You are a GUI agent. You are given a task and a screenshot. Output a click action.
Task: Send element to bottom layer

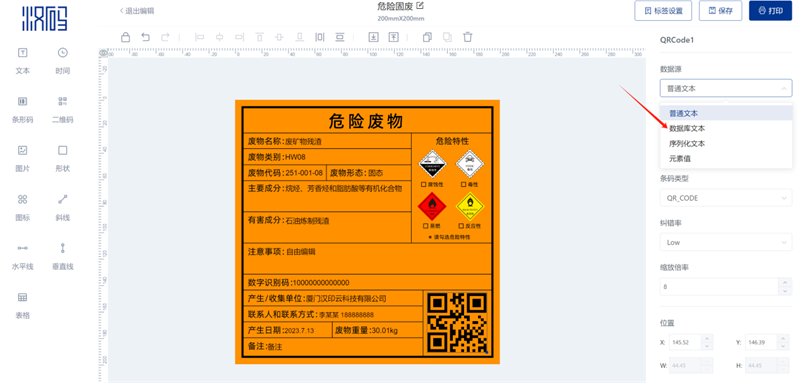click(x=373, y=37)
